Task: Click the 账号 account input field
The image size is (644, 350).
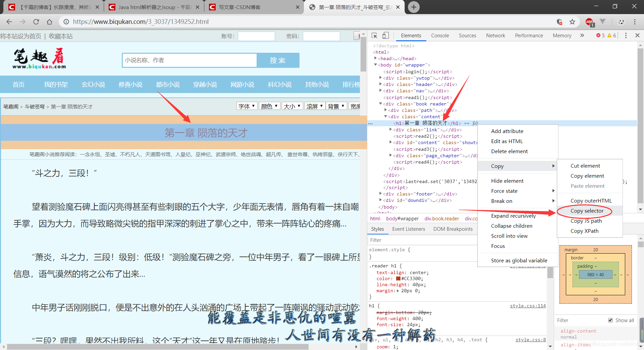Action: [256, 36]
